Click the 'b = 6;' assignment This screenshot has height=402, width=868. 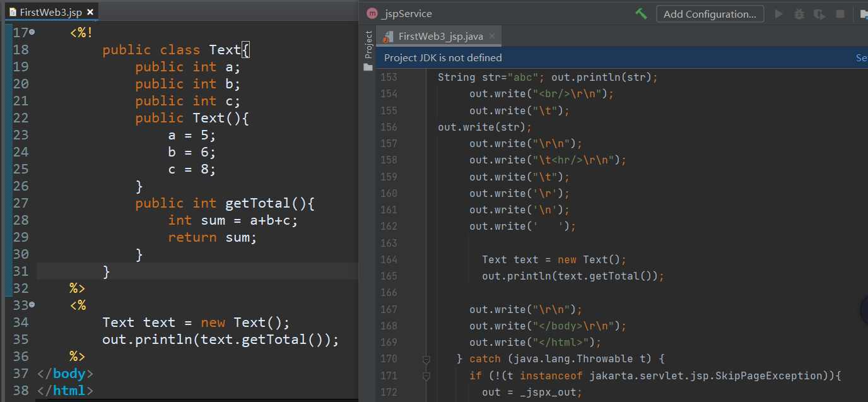[192, 152]
